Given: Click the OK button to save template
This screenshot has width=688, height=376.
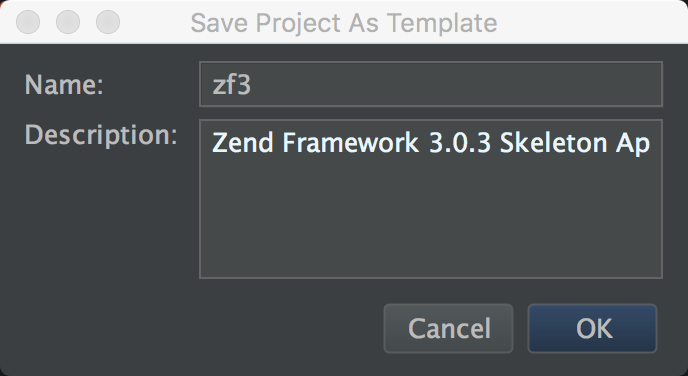Looking at the screenshot, I should click(x=592, y=328).
